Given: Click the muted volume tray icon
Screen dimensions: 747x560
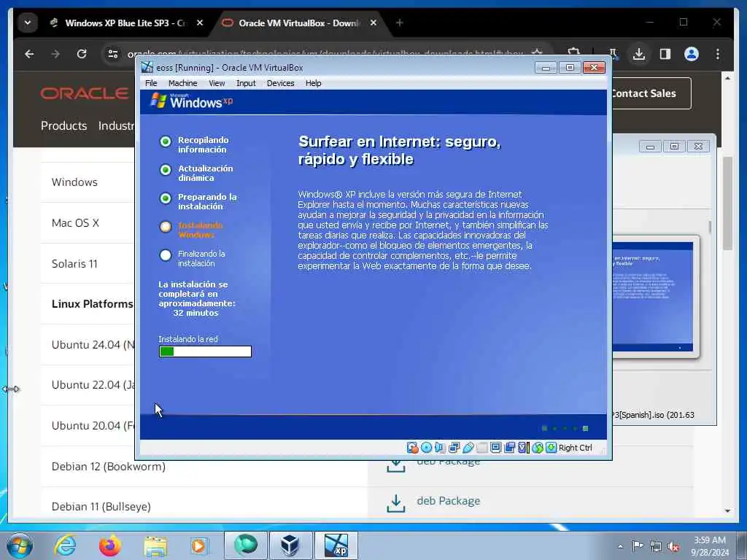Looking at the screenshot, I should point(674,547).
